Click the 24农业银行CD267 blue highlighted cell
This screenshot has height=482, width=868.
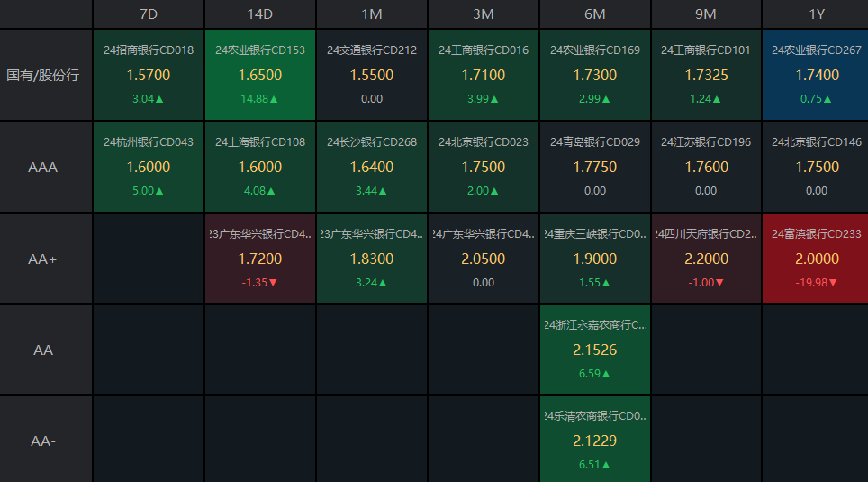pyautogui.click(x=816, y=75)
